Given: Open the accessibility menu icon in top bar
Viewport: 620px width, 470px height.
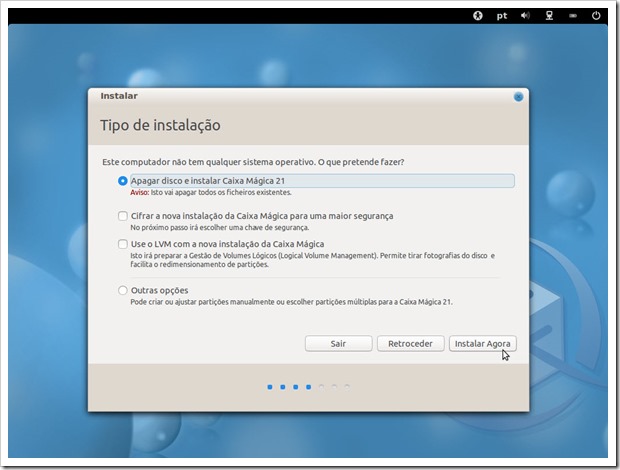Looking at the screenshot, I should tap(478, 16).
